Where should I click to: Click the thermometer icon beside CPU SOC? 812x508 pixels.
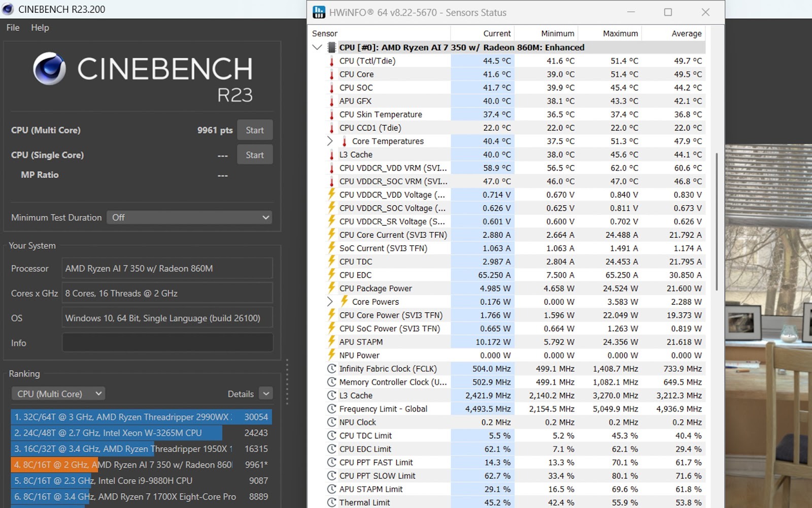pos(332,87)
